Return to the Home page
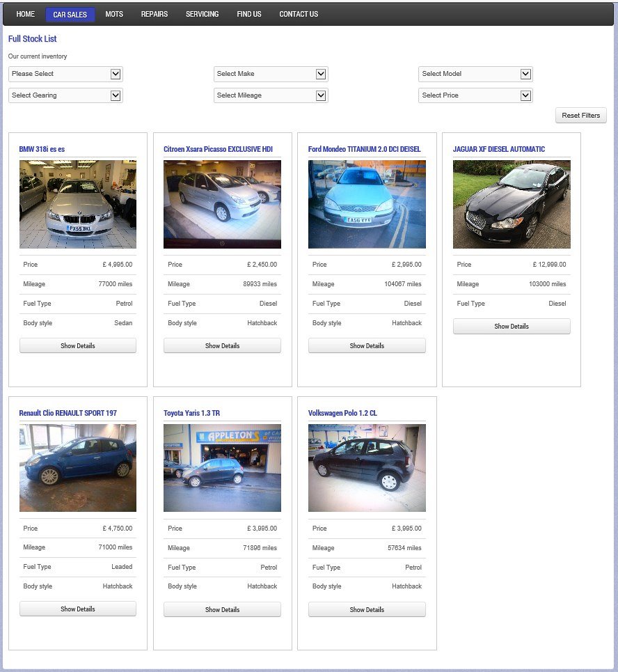The width and height of the screenshot is (618, 672). [x=25, y=14]
